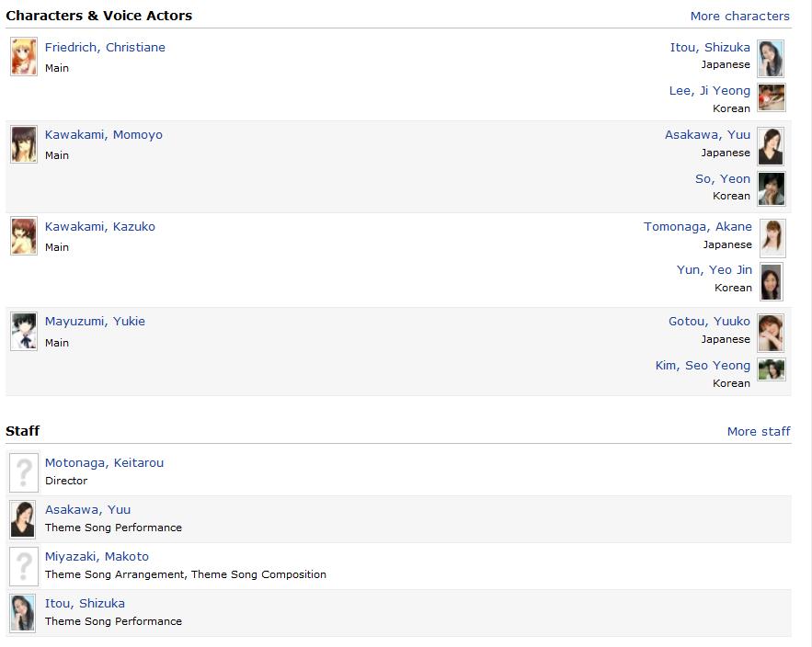
Task: Open Friedrich, Christiane character thumbnail
Action: click(24, 56)
